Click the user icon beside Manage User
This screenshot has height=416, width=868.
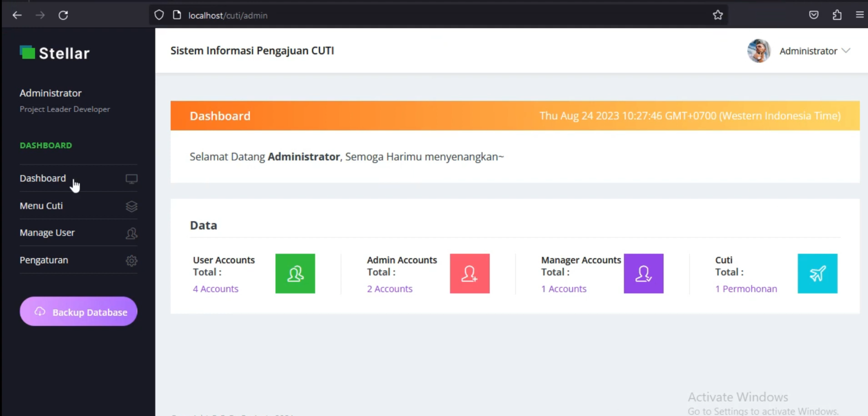[x=131, y=233]
